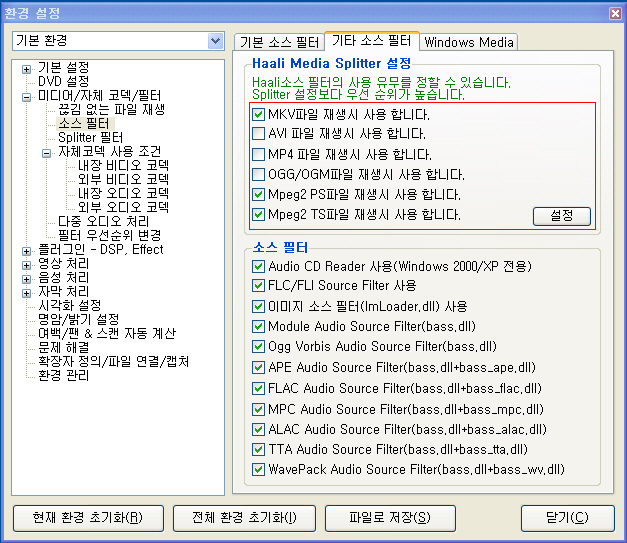
Task: Select 외부 비디오 코덱 tree item
Action: (x=123, y=179)
